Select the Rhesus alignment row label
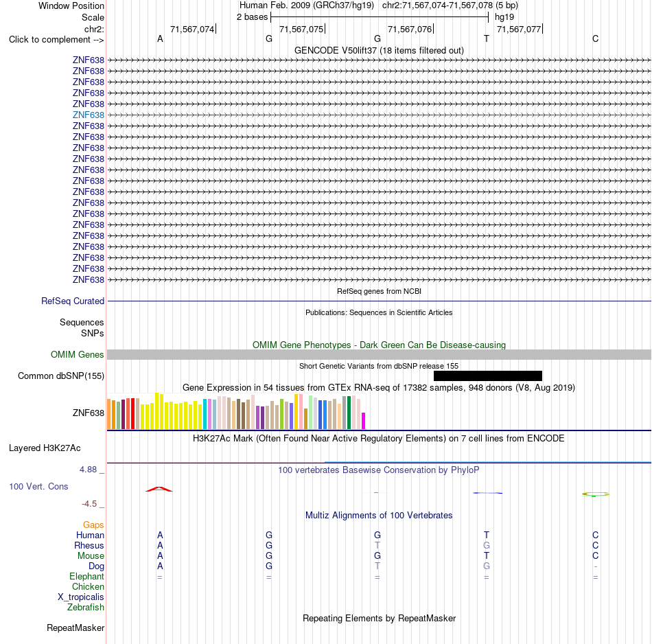Viewport: 652px width, 644px height. (89, 545)
